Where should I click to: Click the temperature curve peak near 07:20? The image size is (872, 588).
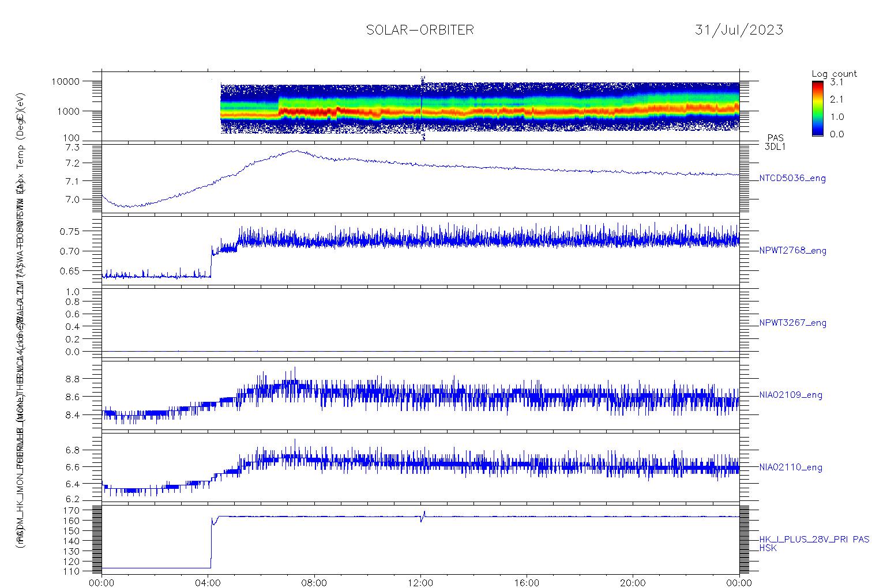pyautogui.click(x=296, y=151)
